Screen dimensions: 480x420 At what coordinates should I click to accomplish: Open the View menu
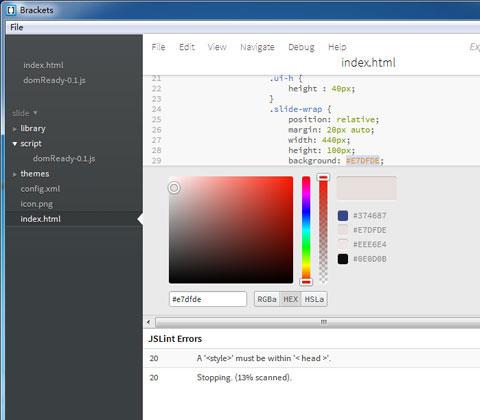217,47
